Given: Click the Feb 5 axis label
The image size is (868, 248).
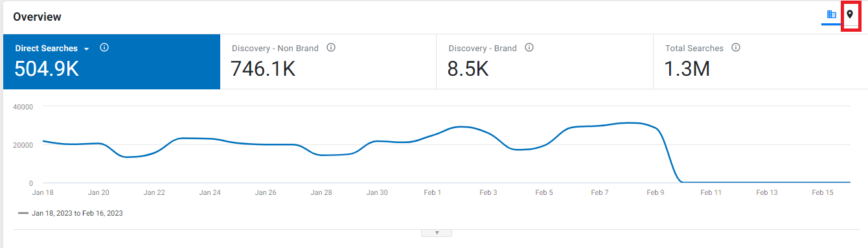Looking at the screenshot, I should click(x=544, y=192).
